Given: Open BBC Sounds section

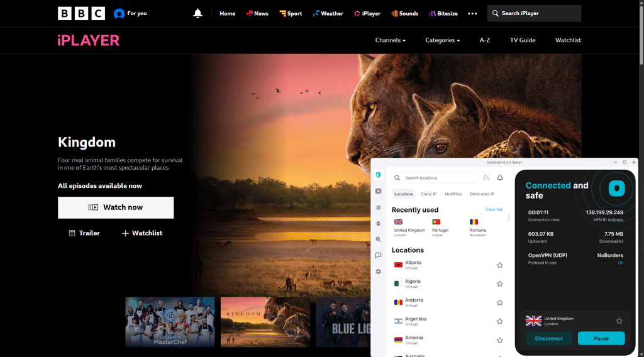Looking at the screenshot, I should click(404, 14).
